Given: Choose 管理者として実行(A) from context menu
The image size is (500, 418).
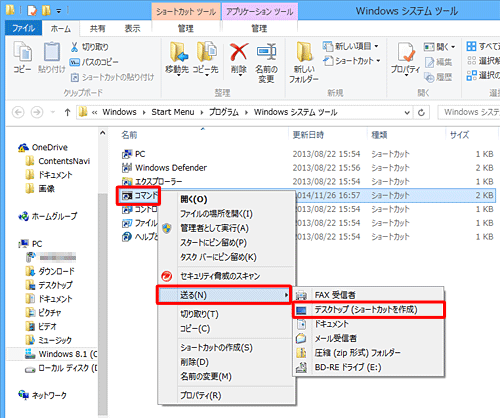Looking at the screenshot, I should point(214,228).
